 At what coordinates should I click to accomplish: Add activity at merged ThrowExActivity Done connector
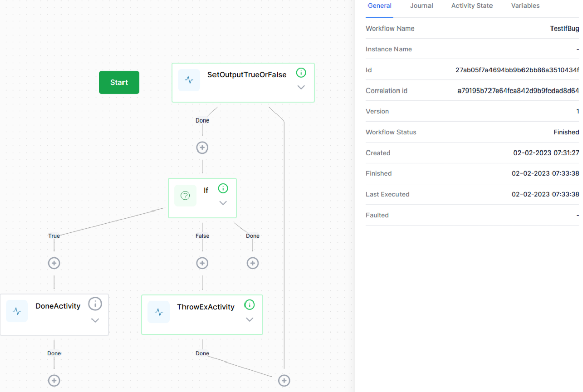coord(284,380)
